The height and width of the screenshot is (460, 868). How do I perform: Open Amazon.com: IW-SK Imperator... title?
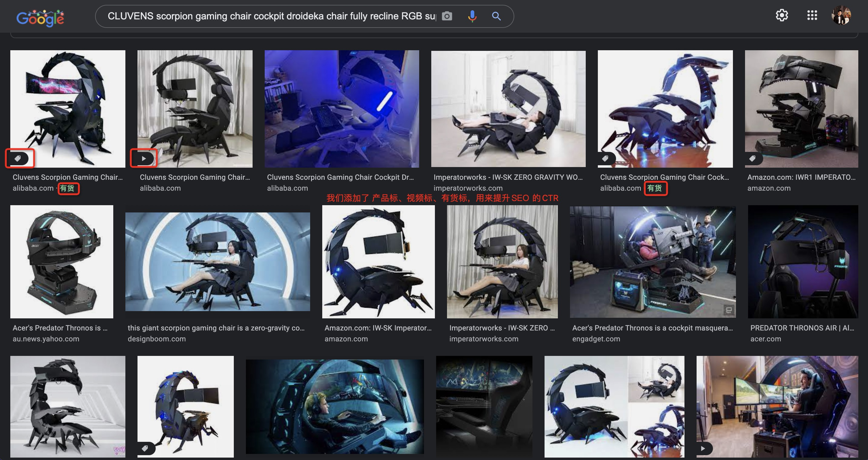tap(378, 328)
